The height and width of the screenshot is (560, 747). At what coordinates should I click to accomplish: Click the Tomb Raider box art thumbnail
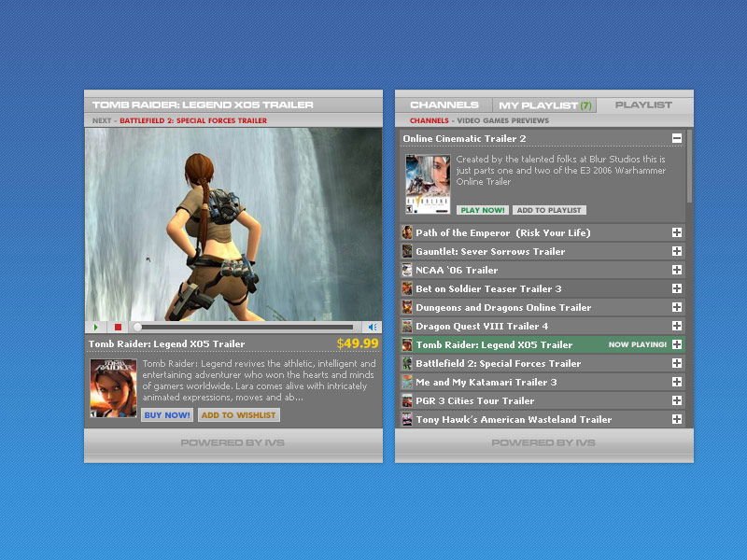[113, 387]
